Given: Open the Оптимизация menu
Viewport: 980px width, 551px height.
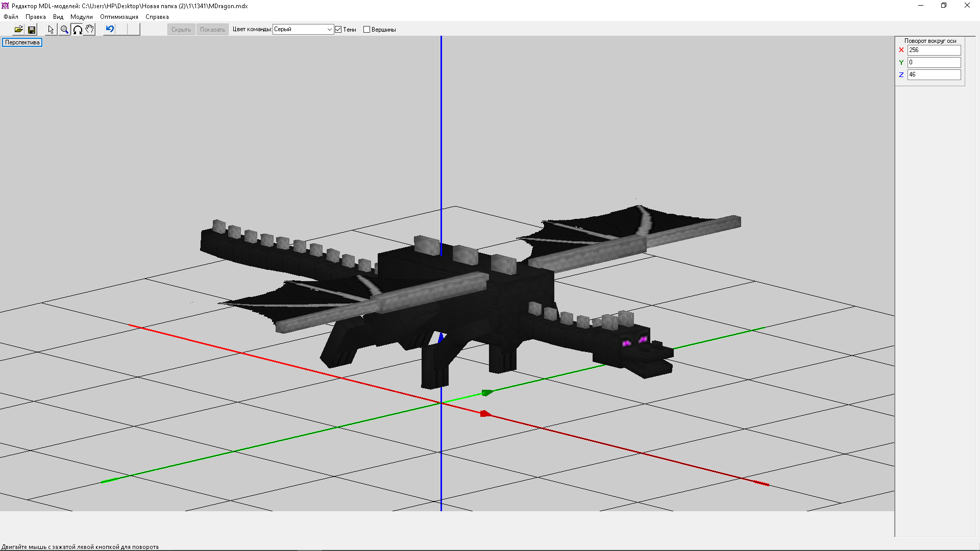Looking at the screenshot, I should (x=119, y=17).
